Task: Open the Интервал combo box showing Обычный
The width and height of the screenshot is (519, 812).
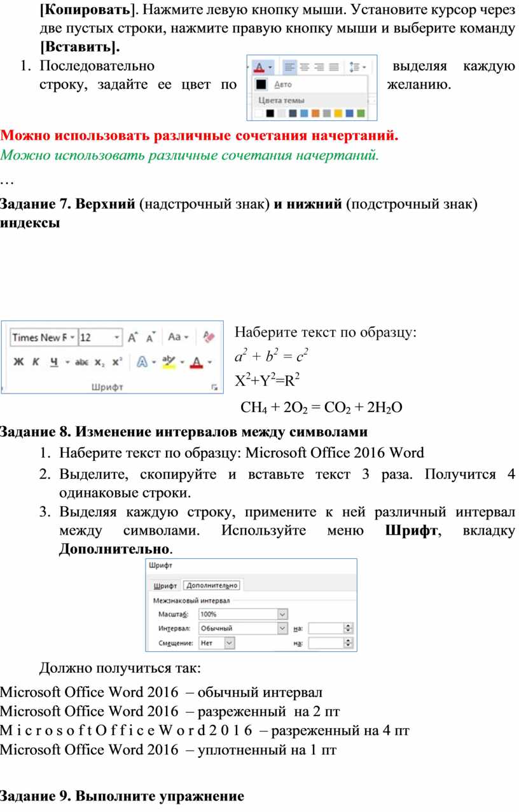Action: click(243, 628)
